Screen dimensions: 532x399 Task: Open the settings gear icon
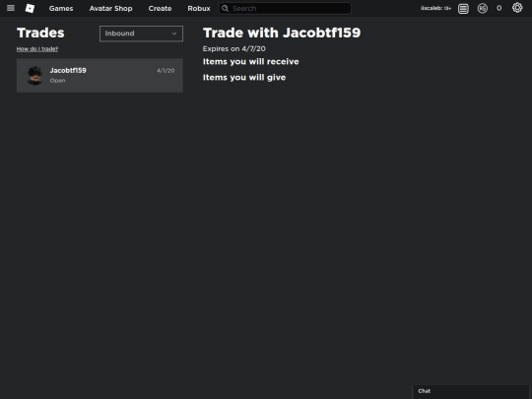[517, 8]
